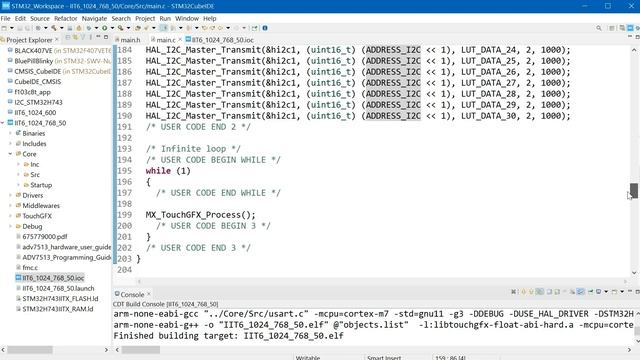Click the Clear Console icon

(564, 291)
